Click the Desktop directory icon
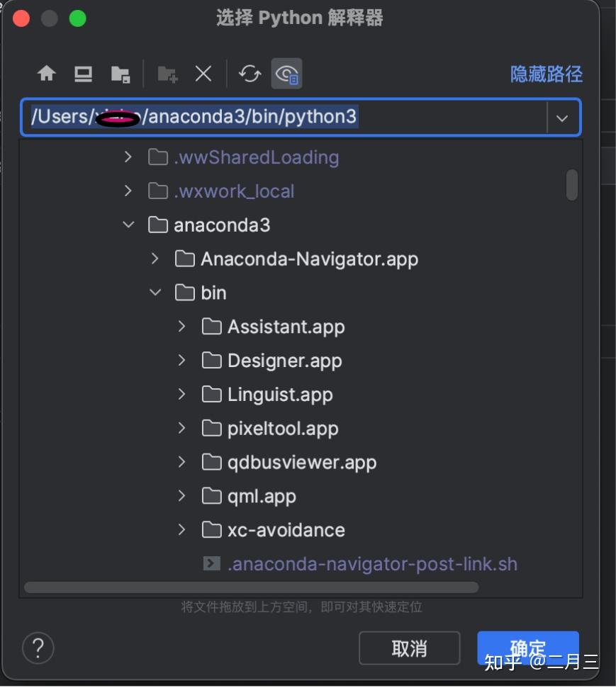616x688 pixels. (82, 73)
